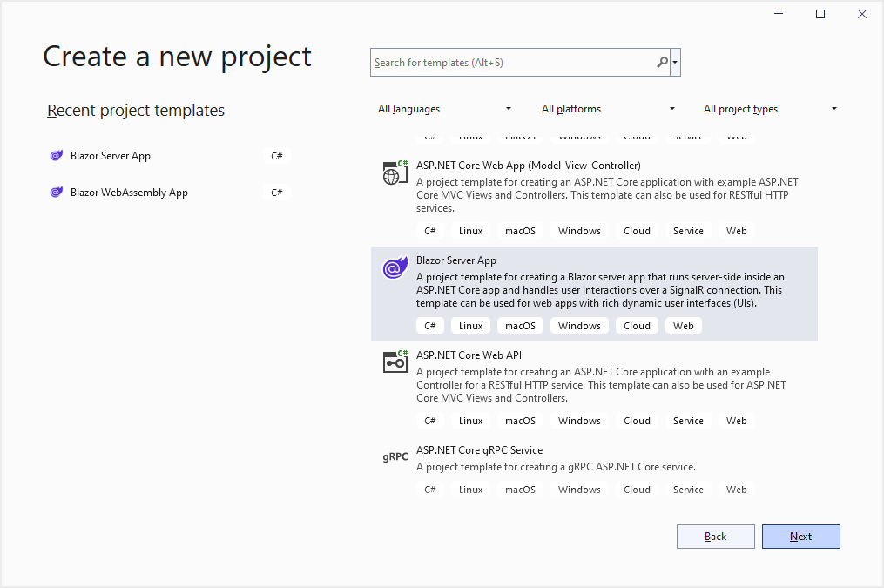Screen dimensions: 884x588
Task: Select ASP.NET Core Web App (Model-View-Controller) title
Action: [528, 166]
